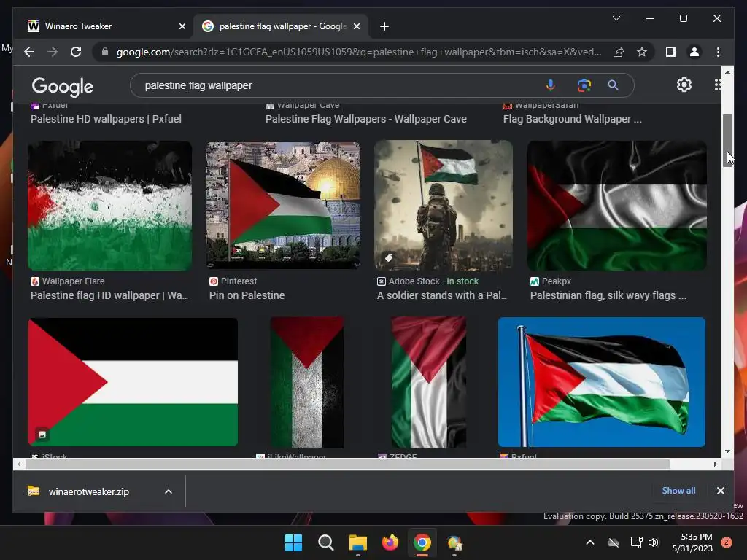
Task: Click the scroll down arrow on page
Action: (x=727, y=451)
